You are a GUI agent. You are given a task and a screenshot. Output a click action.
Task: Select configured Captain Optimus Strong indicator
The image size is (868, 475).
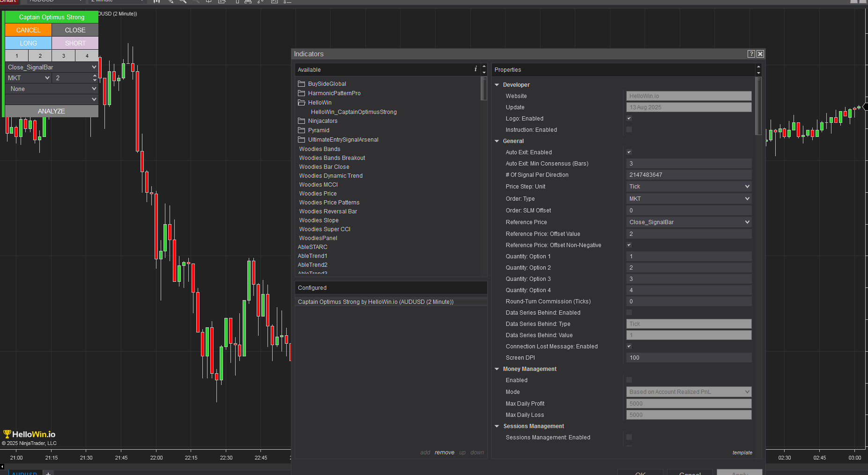[375, 302]
